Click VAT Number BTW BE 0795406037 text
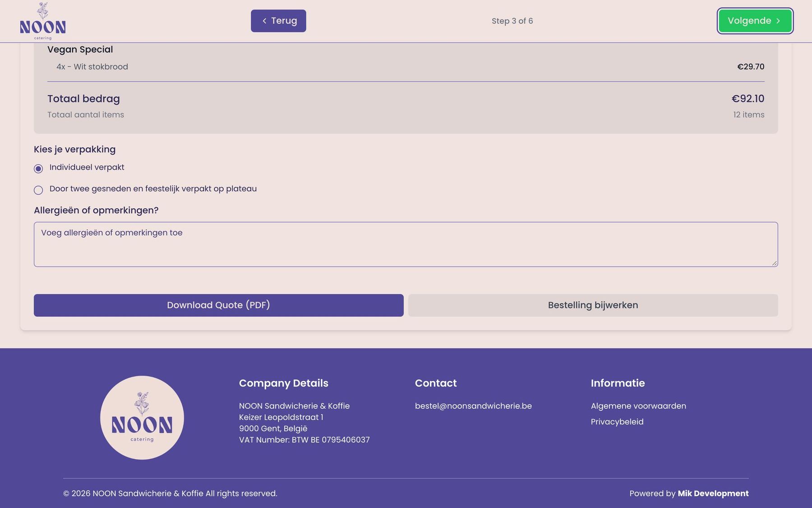This screenshot has height=508, width=812. [x=304, y=440]
